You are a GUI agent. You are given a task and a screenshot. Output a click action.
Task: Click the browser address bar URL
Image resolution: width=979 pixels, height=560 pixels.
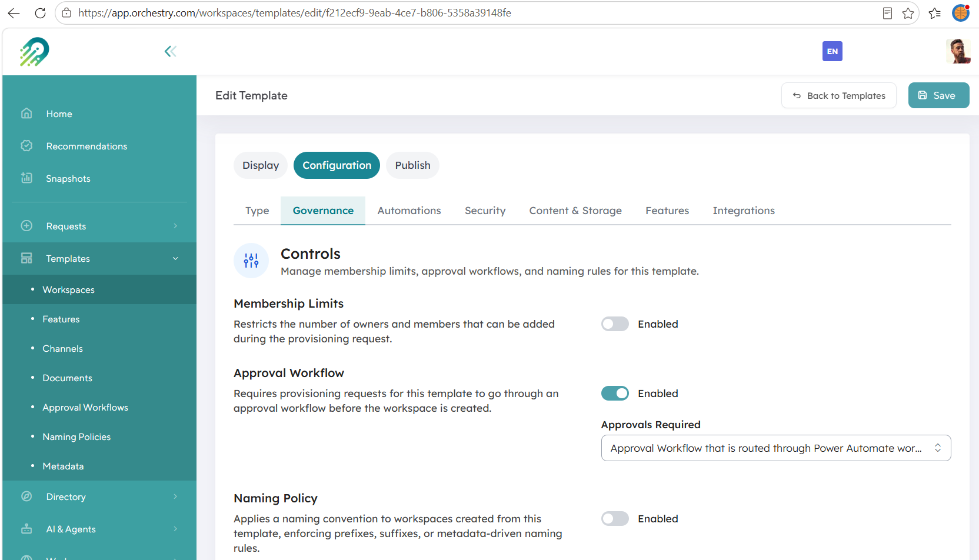click(x=294, y=13)
